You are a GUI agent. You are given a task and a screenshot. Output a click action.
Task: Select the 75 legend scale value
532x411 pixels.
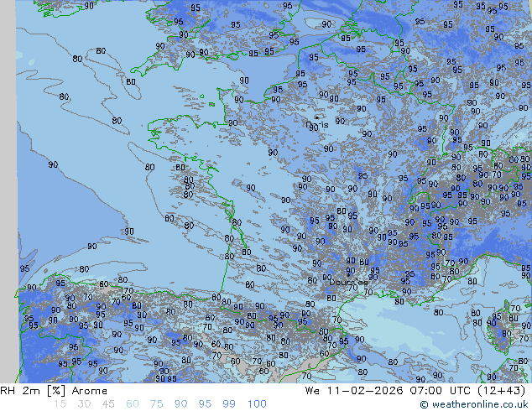[156, 404]
